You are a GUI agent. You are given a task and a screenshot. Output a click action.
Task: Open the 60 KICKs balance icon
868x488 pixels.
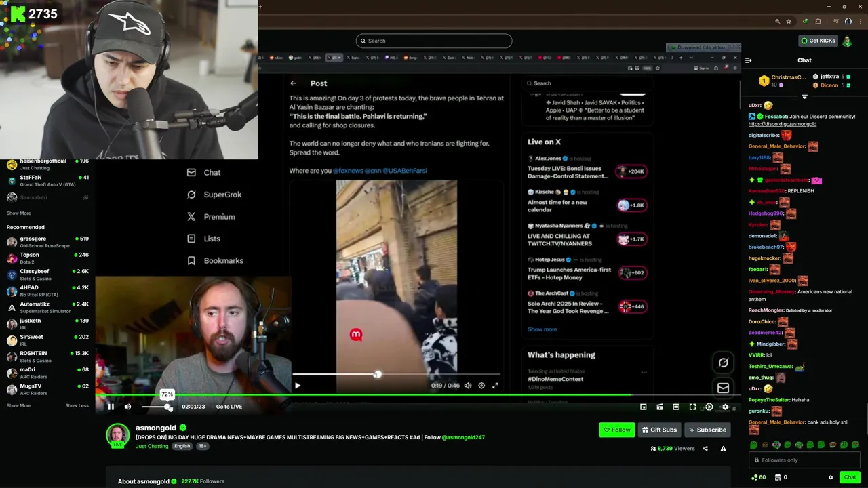pyautogui.click(x=758, y=477)
